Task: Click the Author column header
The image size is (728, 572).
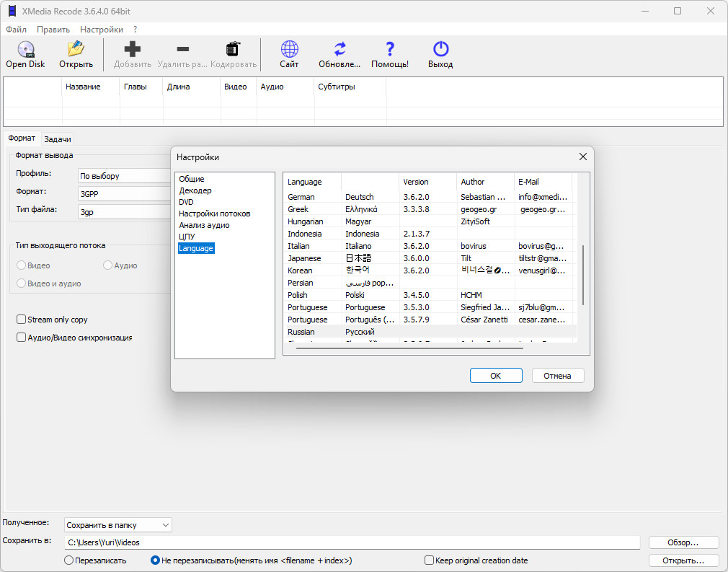Action: click(485, 182)
